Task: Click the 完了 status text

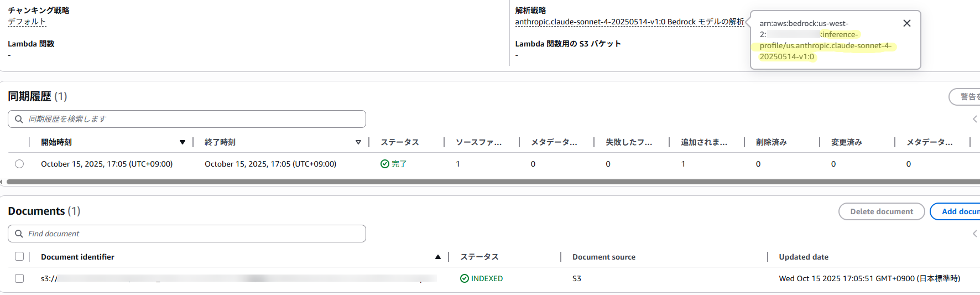Action: (x=399, y=164)
